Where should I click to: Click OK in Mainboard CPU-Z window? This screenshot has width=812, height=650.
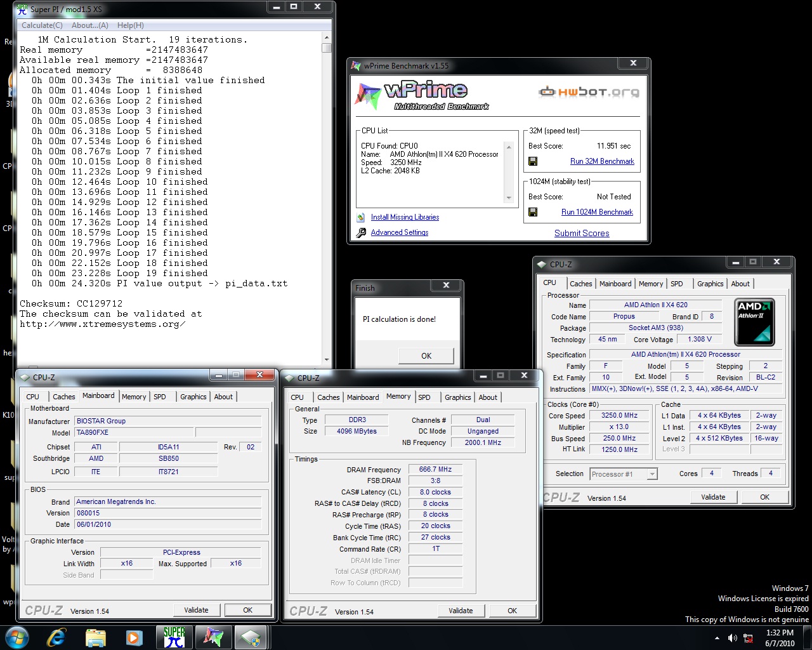click(x=248, y=610)
